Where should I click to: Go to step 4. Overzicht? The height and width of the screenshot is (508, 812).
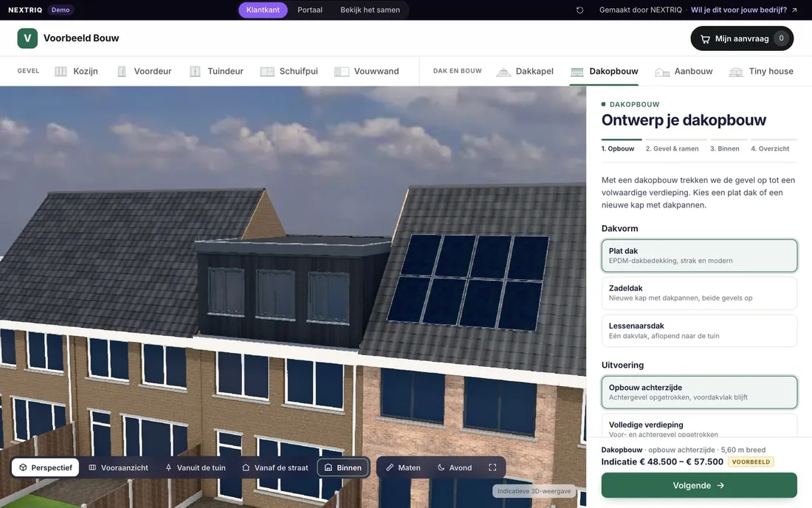click(774, 145)
